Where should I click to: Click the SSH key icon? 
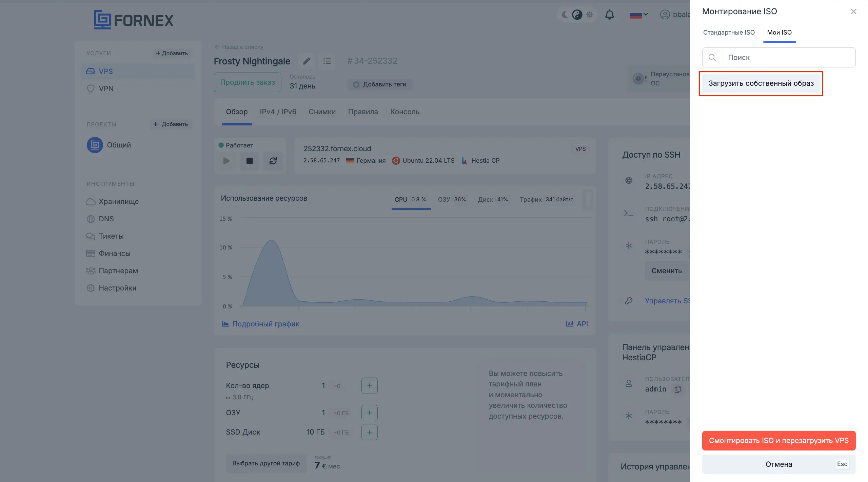coord(629,301)
